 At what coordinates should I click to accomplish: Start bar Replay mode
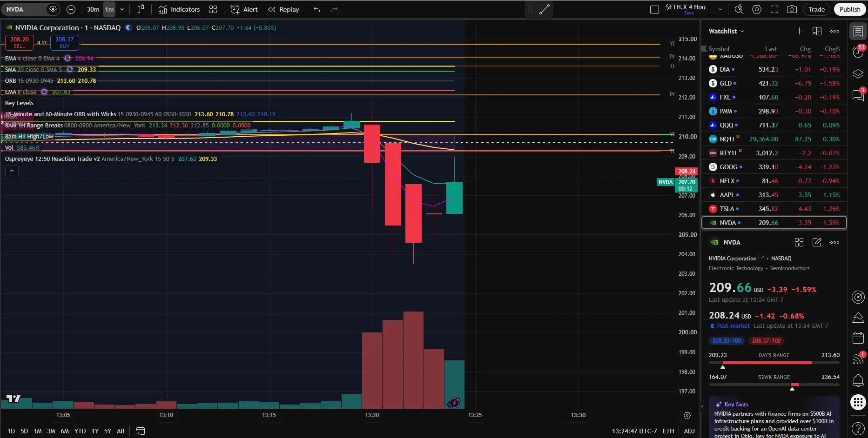tap(283, 9)
